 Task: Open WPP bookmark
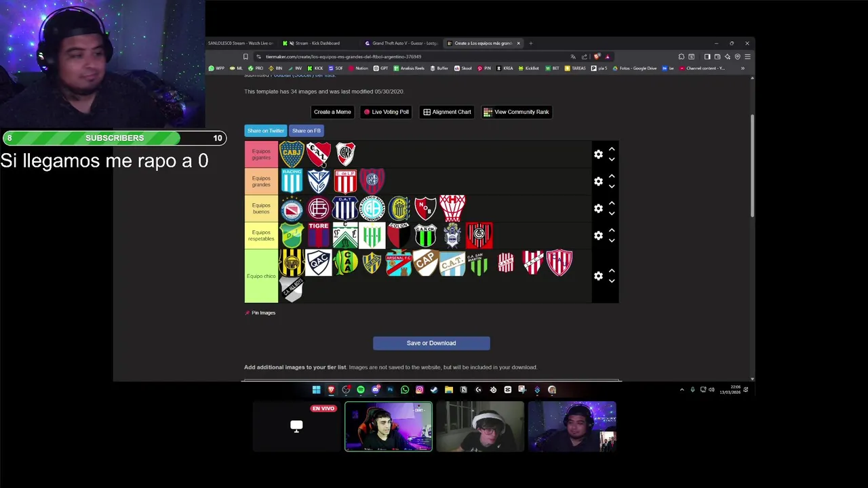pyautogui.click(x=216, y=68)
